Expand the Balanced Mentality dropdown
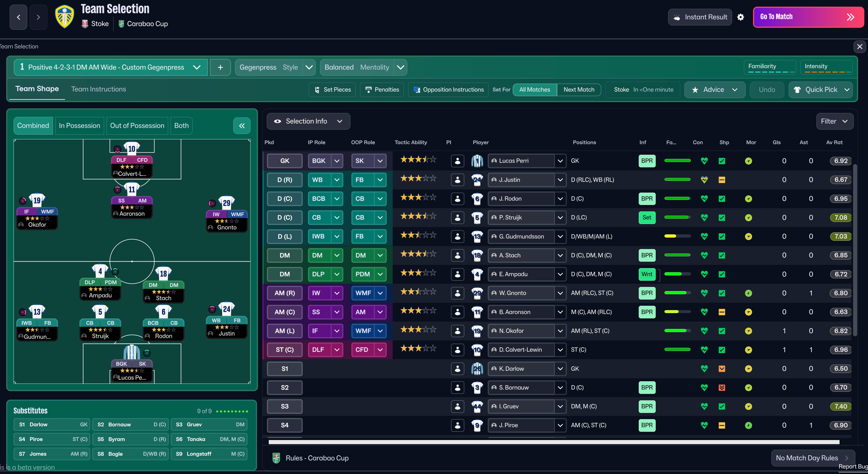The image size is (868, 474). (400, 67)
